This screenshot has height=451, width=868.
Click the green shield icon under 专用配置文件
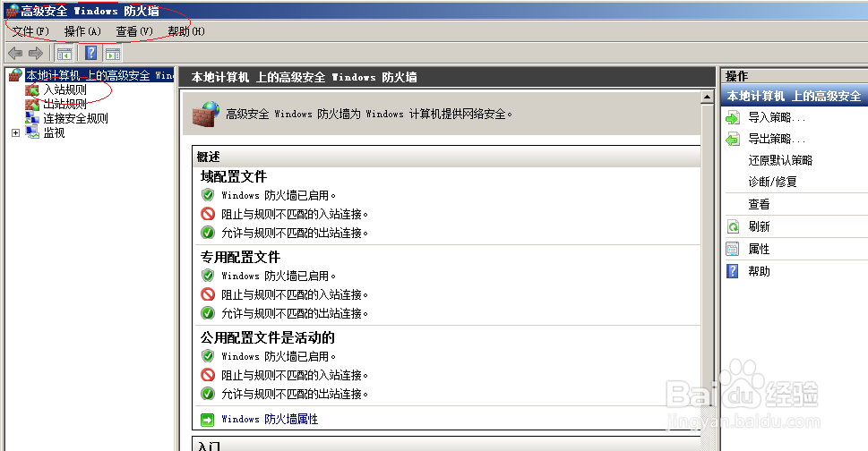pos(208,276)
